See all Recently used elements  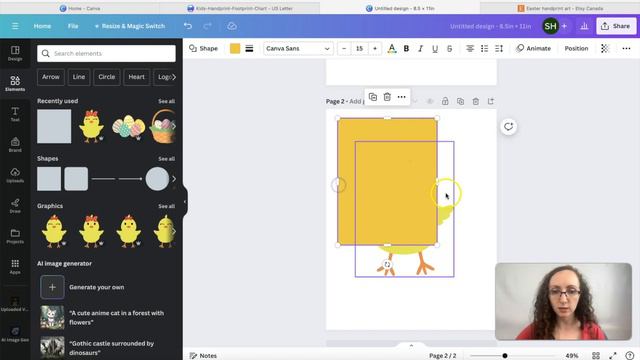167,101
